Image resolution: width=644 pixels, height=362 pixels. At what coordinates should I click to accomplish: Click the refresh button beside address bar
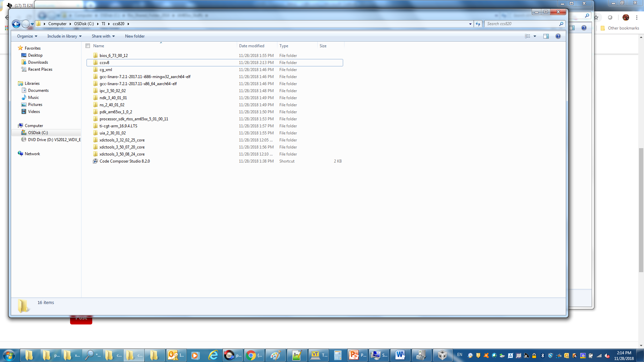pos(478,24)
